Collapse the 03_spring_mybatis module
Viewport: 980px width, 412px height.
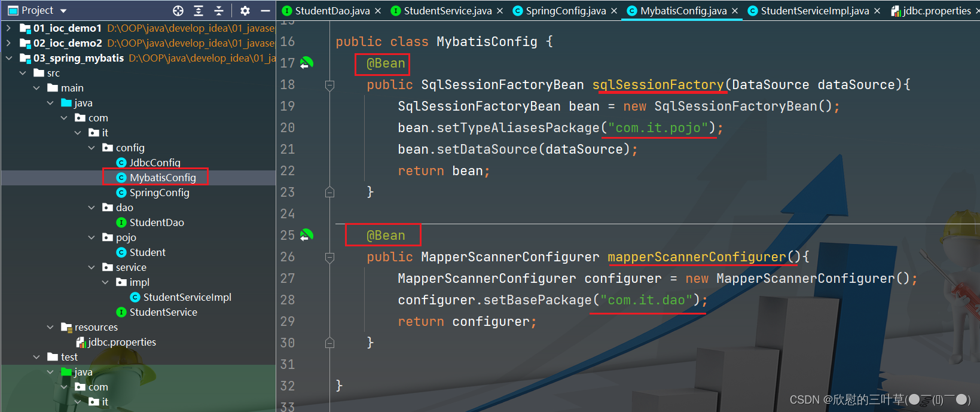[8, 58]
